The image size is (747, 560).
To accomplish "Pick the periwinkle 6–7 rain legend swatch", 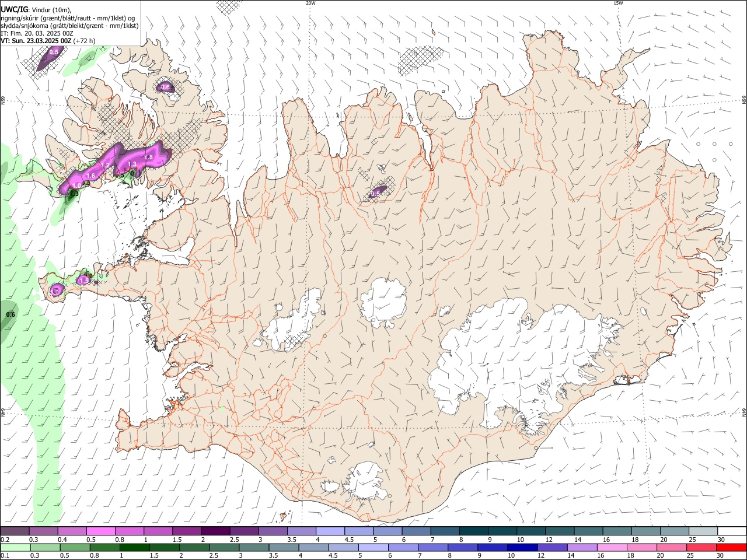I will (403, 547).
